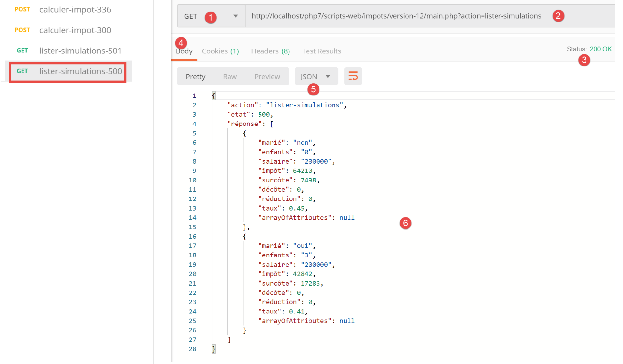Screen dimensions: 623x364
Task: View the Test Results tab
Action: (x=321, y=51)
